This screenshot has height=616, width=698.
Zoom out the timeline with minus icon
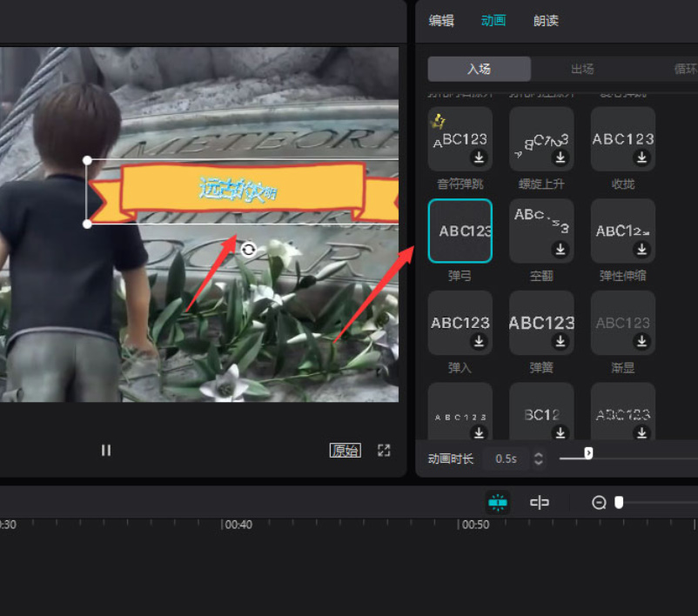tap(599, 503)
